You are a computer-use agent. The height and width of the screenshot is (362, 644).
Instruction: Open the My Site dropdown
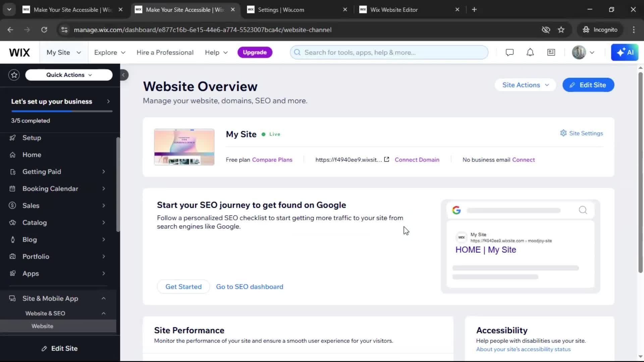64,52
